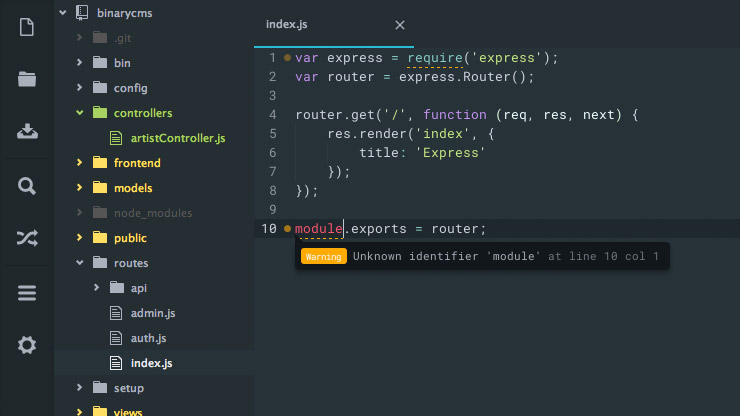
Task: Open the hamburger menu sidebar icon
Action: [x=27, y=293]
